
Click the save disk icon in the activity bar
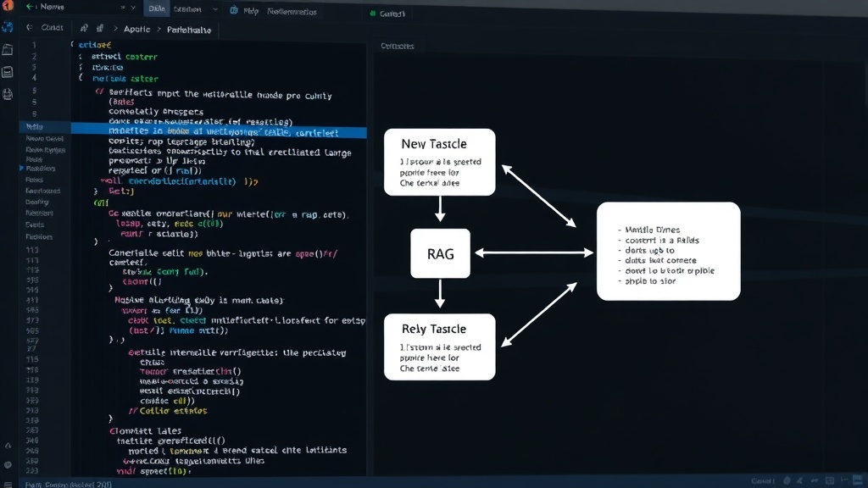[x=8, y=72]
